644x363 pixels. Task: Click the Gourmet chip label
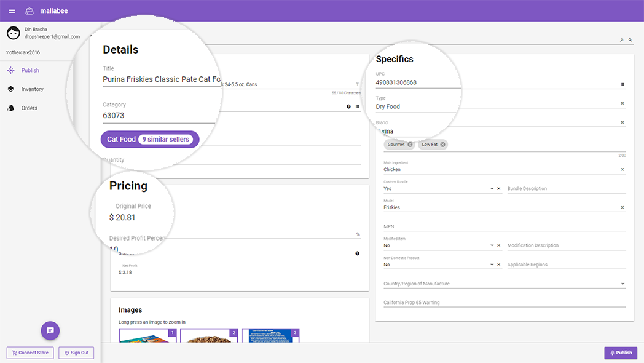396,145
